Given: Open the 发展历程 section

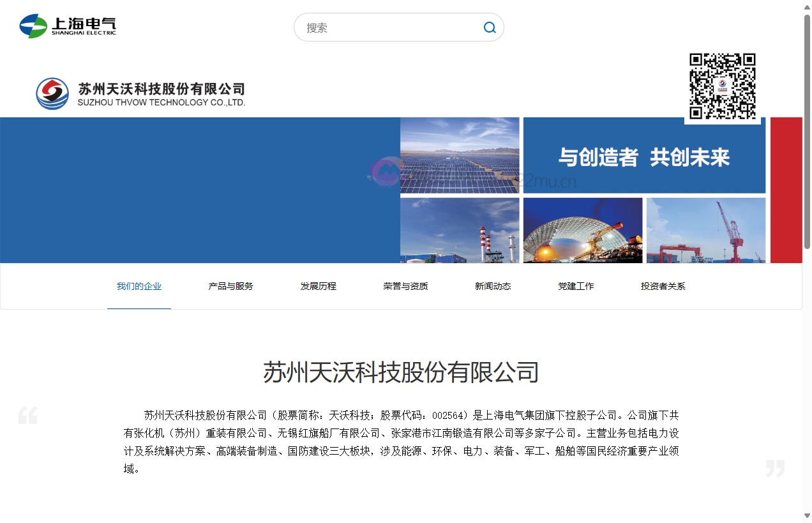Looking at the screenshot, I should pos(318,286).
